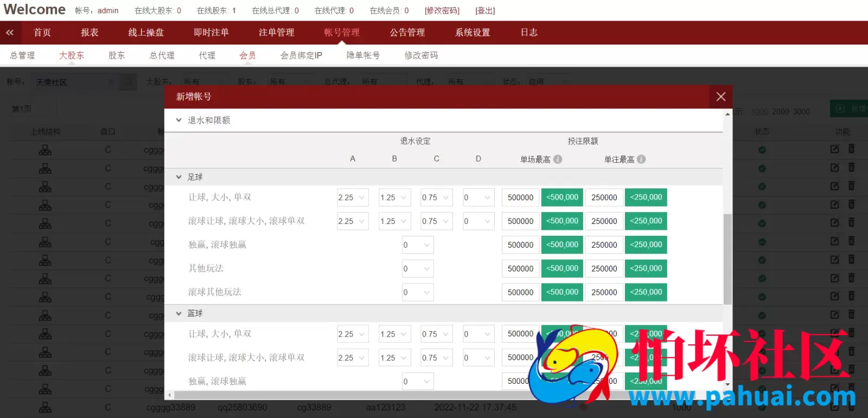Click <500,000 button in 足球 其他玩法 row
This screenshot has width=868, height=418.
[x=562, y=268]
